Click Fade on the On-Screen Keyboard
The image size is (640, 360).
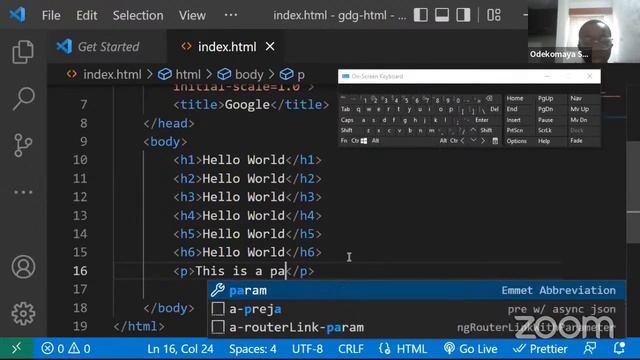(576, 141)
